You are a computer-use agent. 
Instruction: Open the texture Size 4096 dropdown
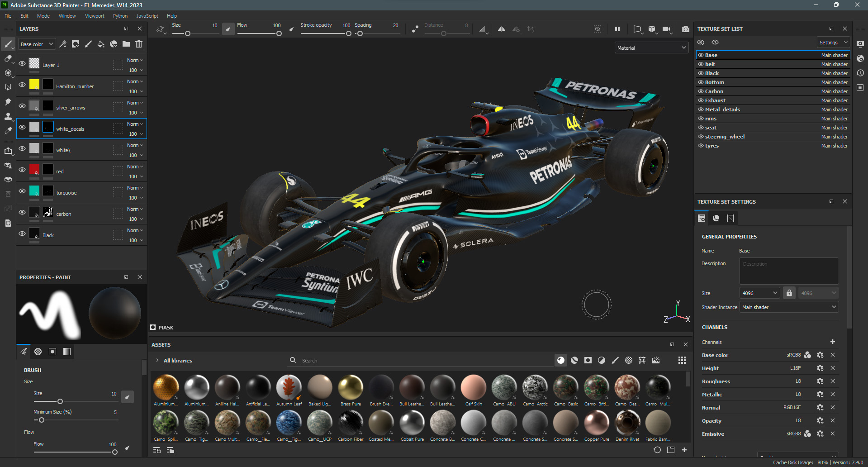click(760, 293)
